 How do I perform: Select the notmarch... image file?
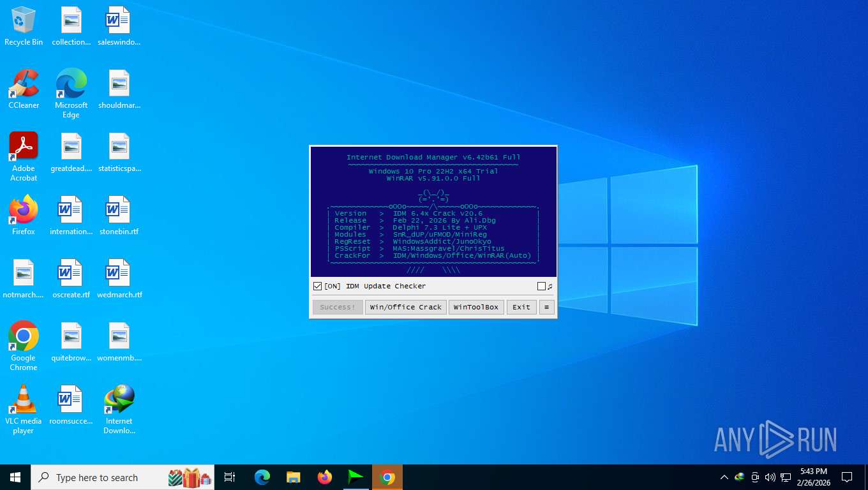coord(24,279)
